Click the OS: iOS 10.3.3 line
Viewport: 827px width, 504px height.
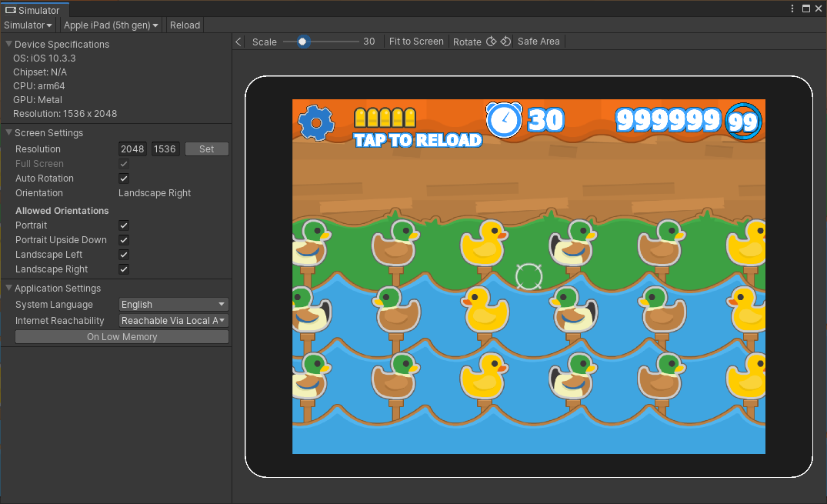click(x=45, y=58)
